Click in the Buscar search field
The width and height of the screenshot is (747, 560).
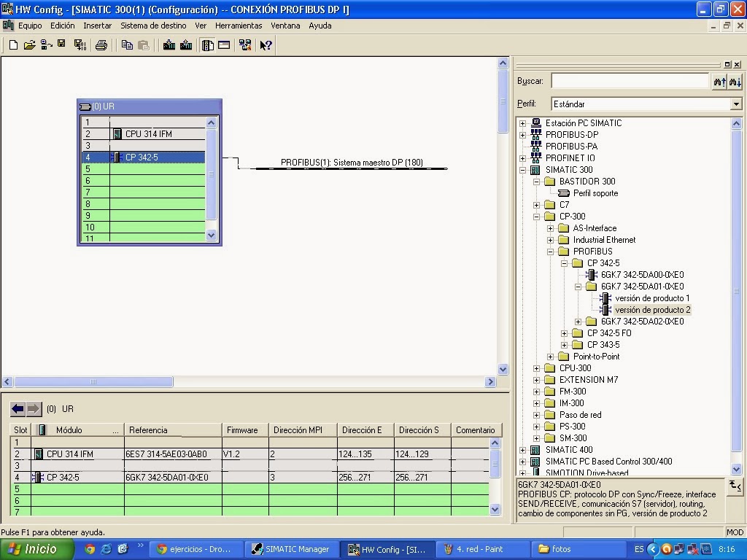630,81
